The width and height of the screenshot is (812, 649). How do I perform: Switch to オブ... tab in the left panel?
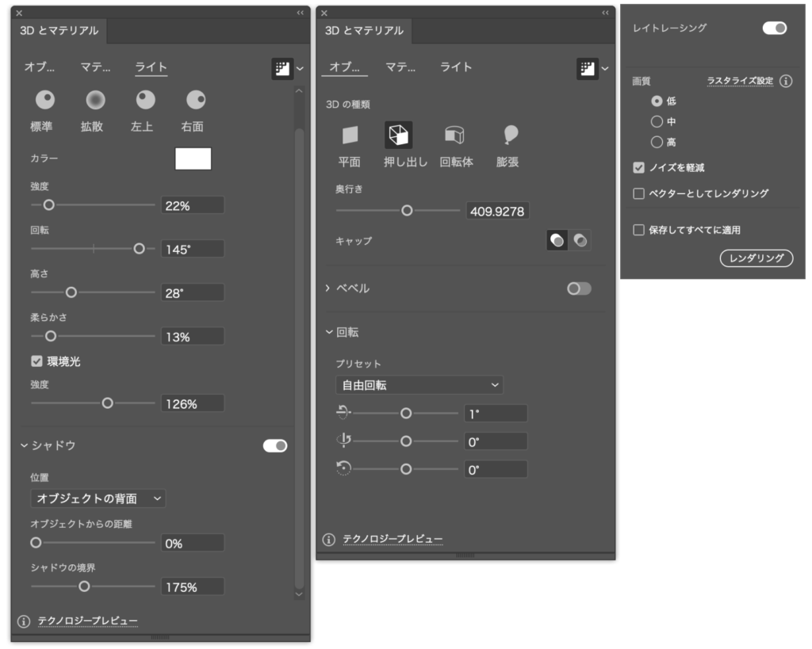[40, 67]
